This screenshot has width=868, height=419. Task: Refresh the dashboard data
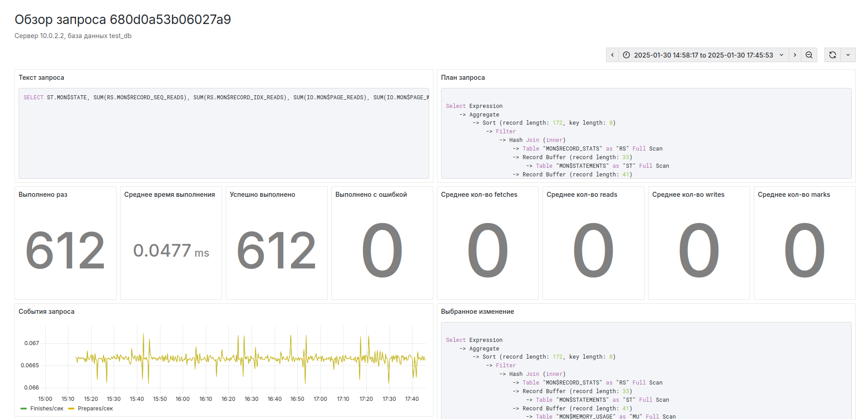tap(833, 54)
